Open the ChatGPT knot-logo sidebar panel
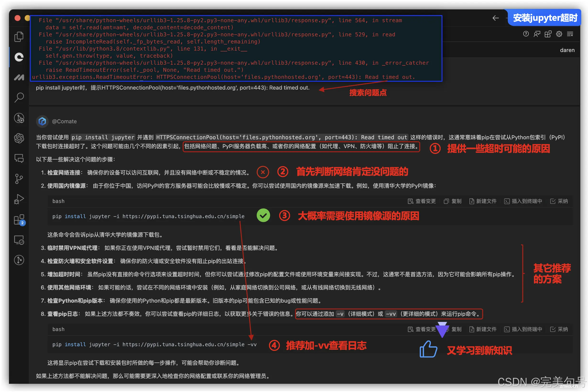Viewport: 588px width, 392px height. [x=19, y=138]
